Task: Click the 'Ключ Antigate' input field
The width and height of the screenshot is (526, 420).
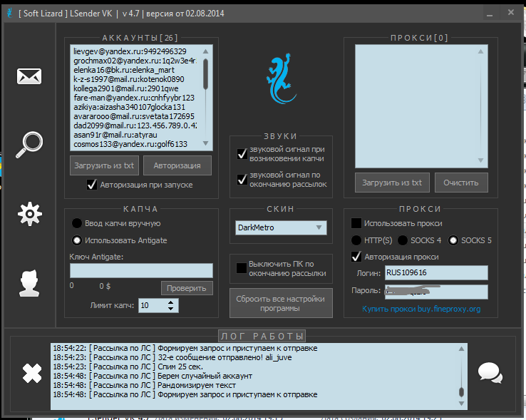Action: click(141, 270)
